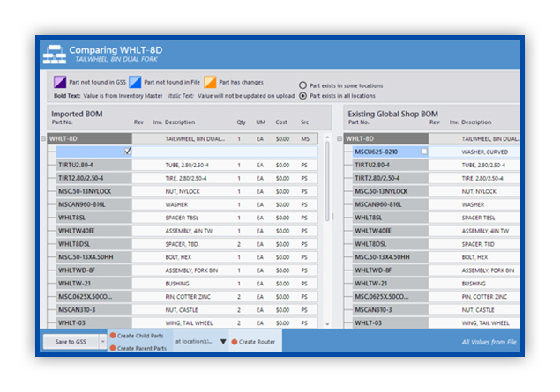Click the Save to GSS button
Image resolution: width=560 pixels, height=392 pixels.
pyautogui.click(x=71, y=342)
